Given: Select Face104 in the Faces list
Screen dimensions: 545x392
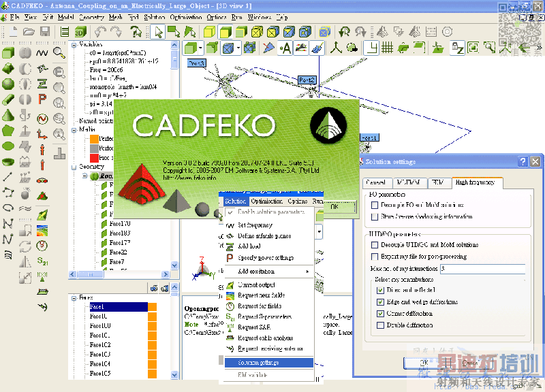Looking at the screenshot, I should (x=99, y=364).
